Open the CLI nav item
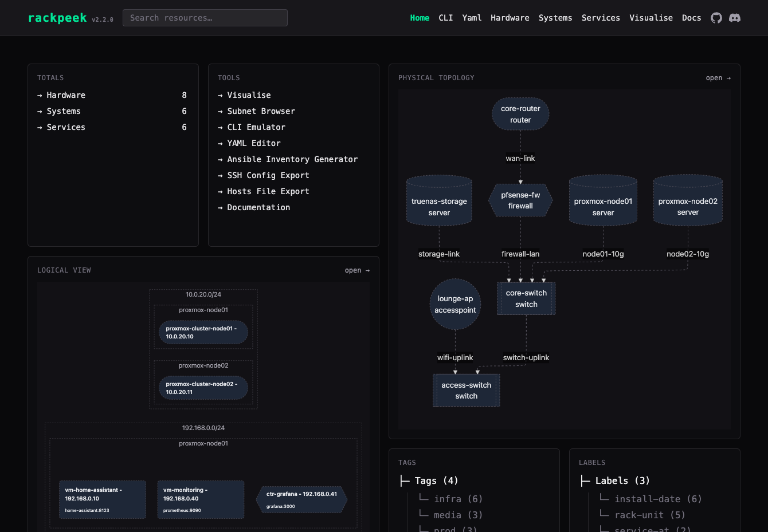Viewport: 768px width, 532px height. pyautogui.click(x=446, y=18)
